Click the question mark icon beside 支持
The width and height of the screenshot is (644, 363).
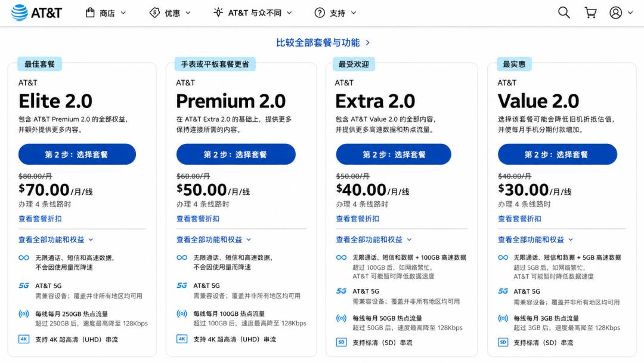[x=319, y=13]
